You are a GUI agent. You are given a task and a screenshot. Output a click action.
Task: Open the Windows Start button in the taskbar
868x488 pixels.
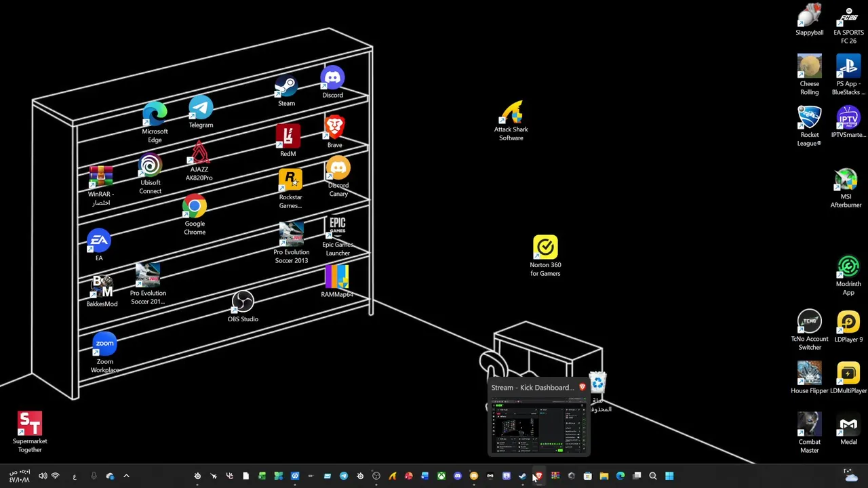pyautogui.click(x=669, y=476)
